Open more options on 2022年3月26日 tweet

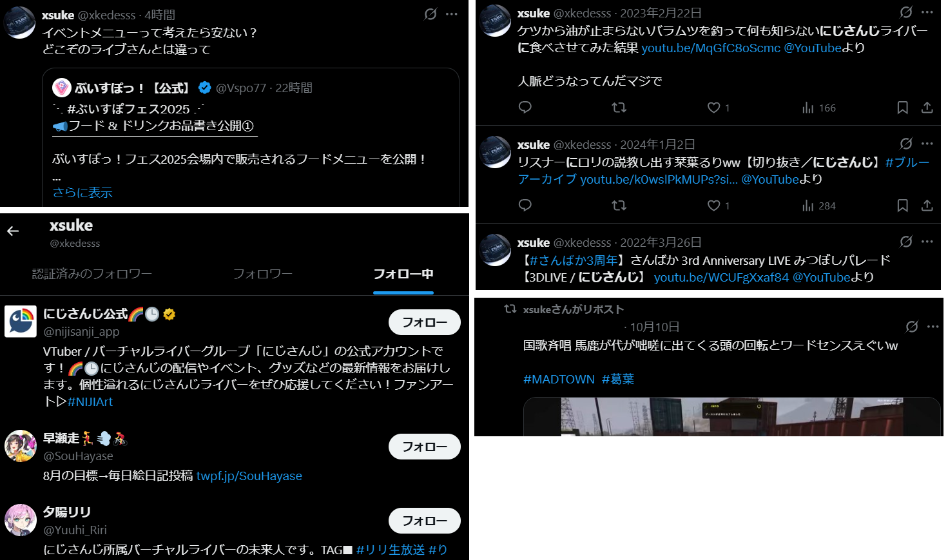pos(927,242)
